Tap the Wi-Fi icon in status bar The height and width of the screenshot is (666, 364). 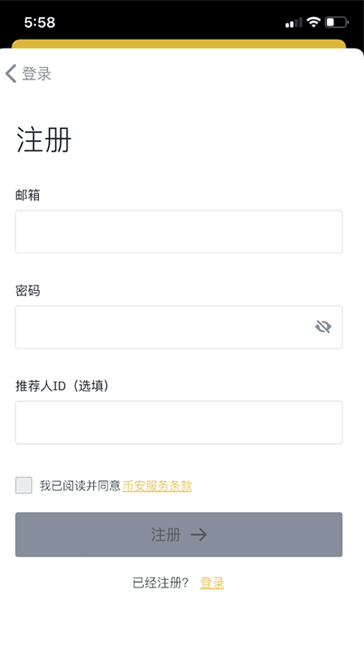(313, 22)
